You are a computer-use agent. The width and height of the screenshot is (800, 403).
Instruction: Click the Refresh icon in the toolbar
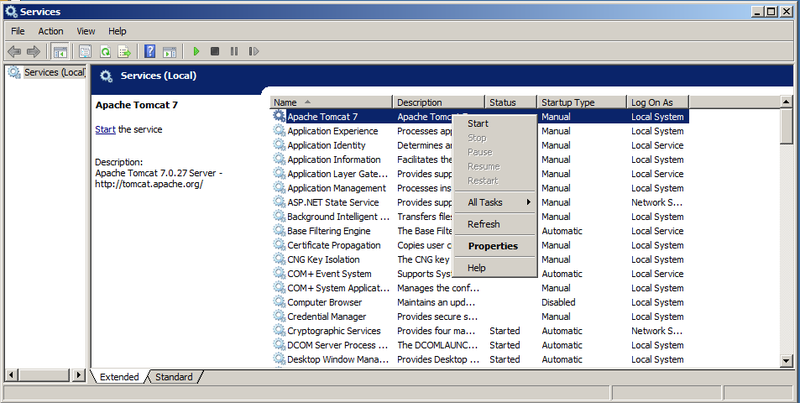point(105,51)
